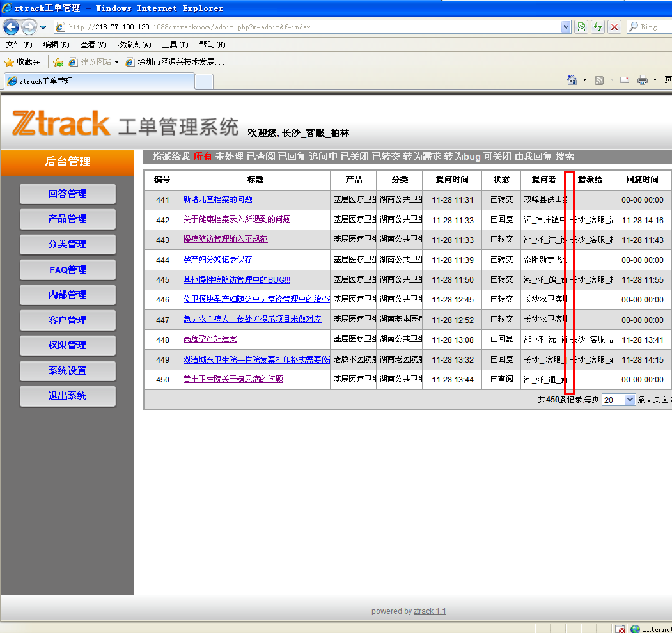Select the 所有 filter in red

(x=203, y=157)
